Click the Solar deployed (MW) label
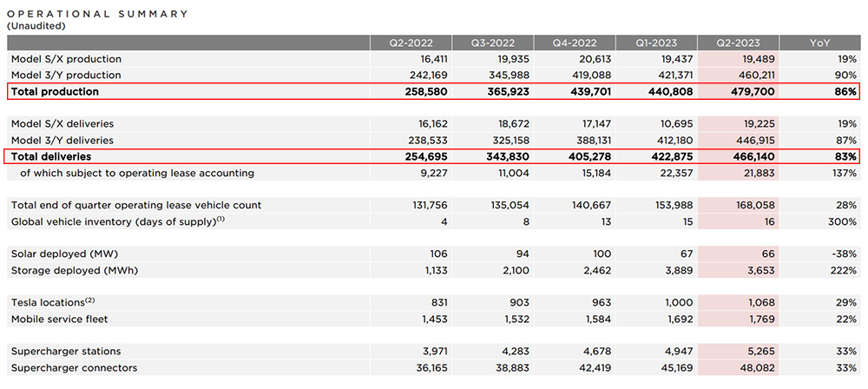The image size is (868, 389). [x=65, y=254]
